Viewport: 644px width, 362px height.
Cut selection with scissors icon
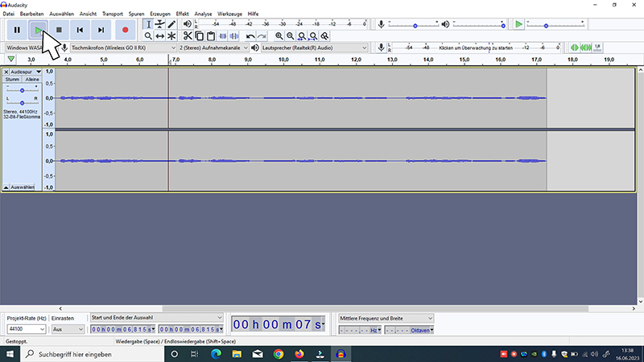point(188,36)
